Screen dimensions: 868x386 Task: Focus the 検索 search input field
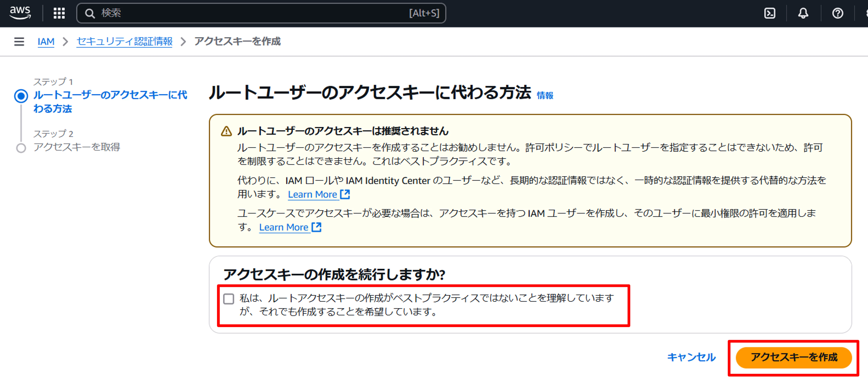[x=261, y=13]
